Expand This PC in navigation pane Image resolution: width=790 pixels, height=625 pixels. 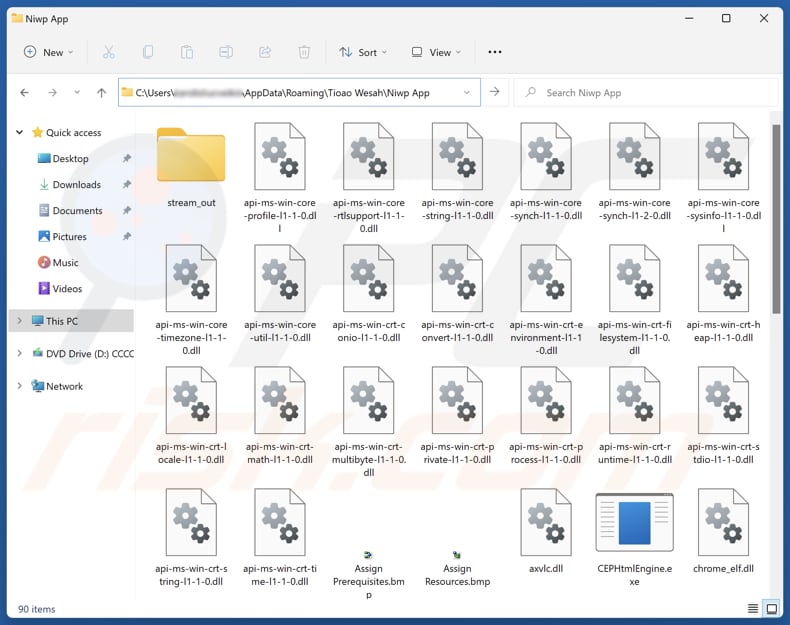pyautogui.click(x=20, y=321)
